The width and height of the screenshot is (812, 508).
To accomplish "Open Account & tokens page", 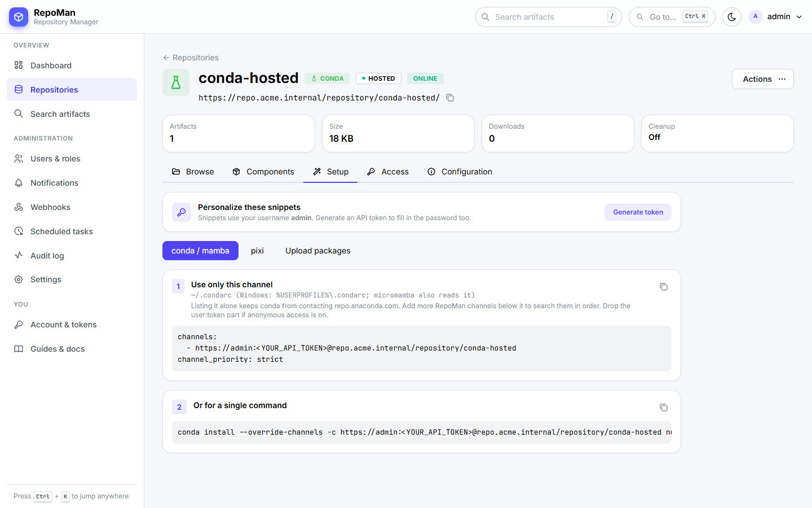I will click(72, 325).
